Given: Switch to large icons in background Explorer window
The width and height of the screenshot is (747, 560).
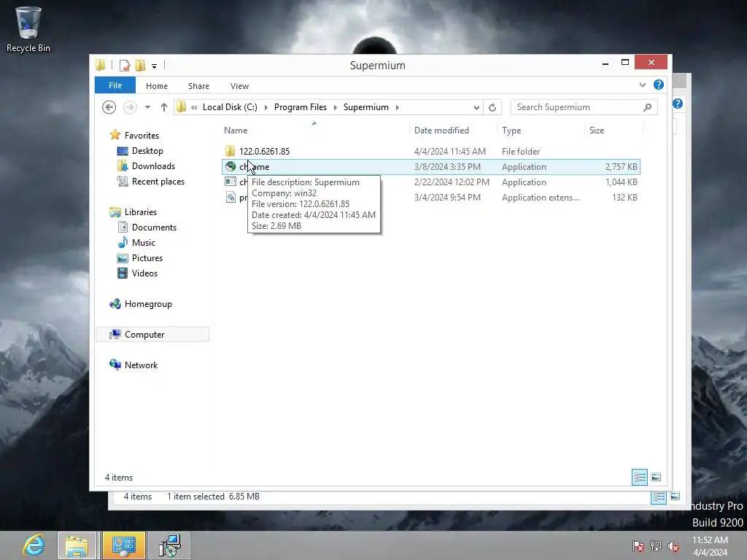Looking at the screenshot, I should 675,497.
